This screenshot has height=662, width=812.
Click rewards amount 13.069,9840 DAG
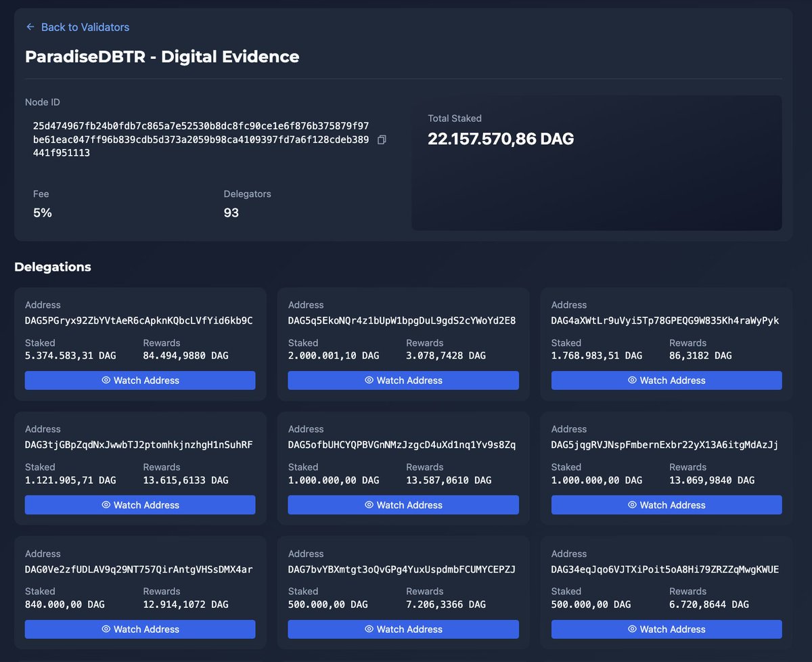click(x=712, y=480)
